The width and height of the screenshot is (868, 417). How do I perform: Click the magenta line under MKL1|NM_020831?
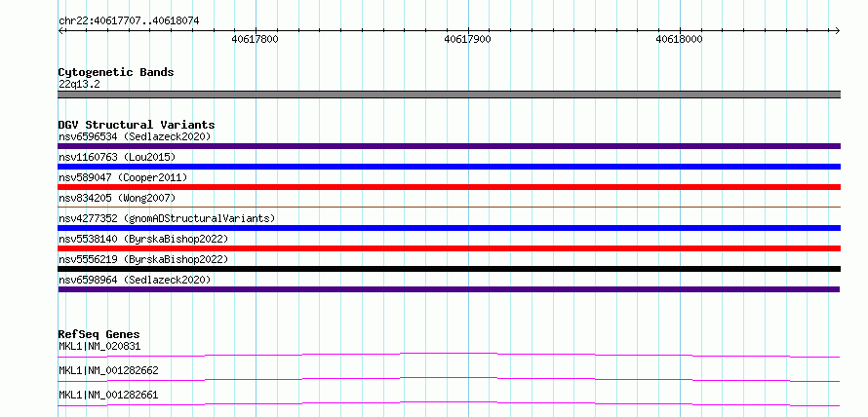tap(449, 354)
